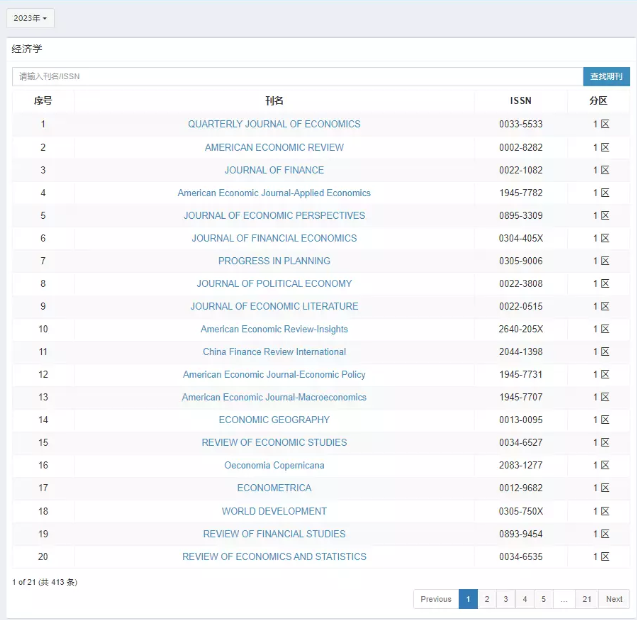
Task: Open American Economic Journal-Applied Economics link
Action: coord(274,193)
